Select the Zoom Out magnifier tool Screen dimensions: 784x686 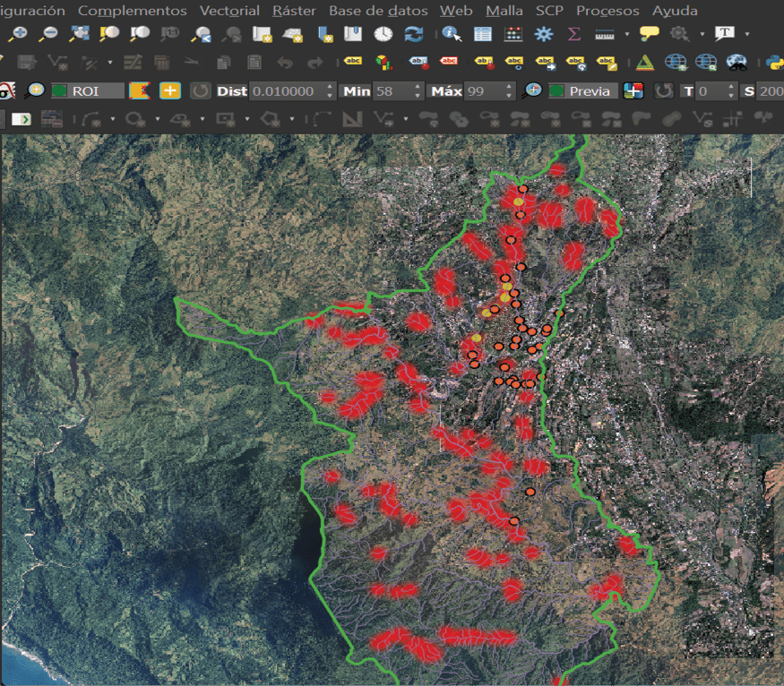pyautogui.click(x=48, y=34)
